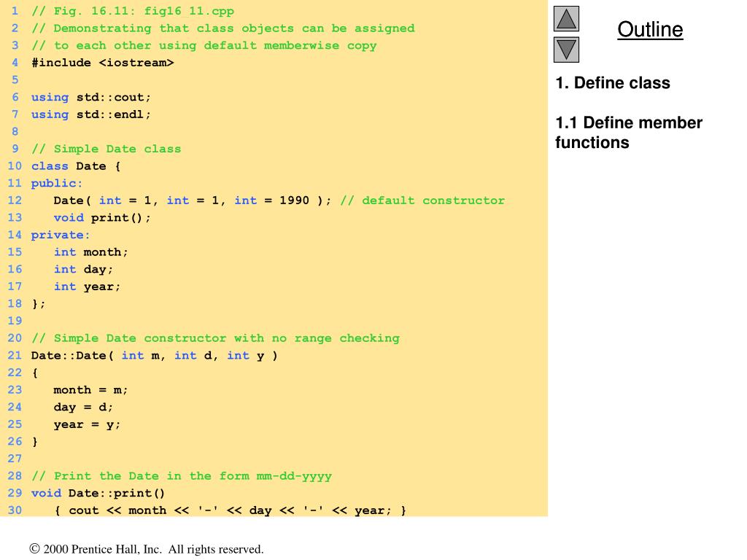747x560 pixels.
Task: Click line number 12
Action: [15, 200]
